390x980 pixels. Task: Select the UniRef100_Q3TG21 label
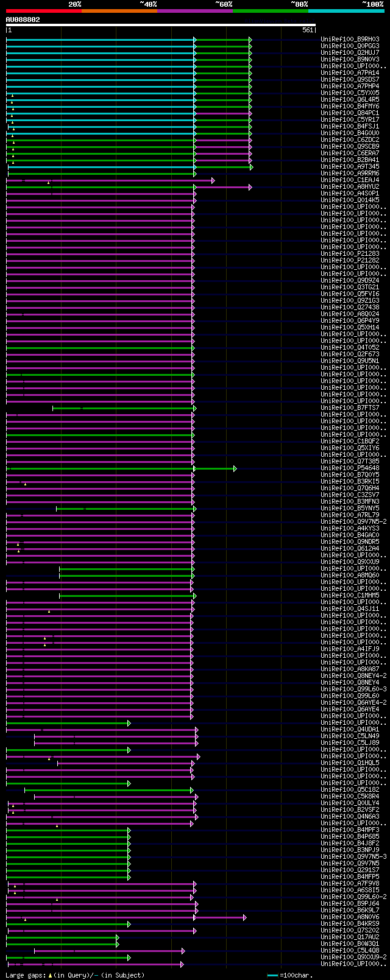point(350,287)
